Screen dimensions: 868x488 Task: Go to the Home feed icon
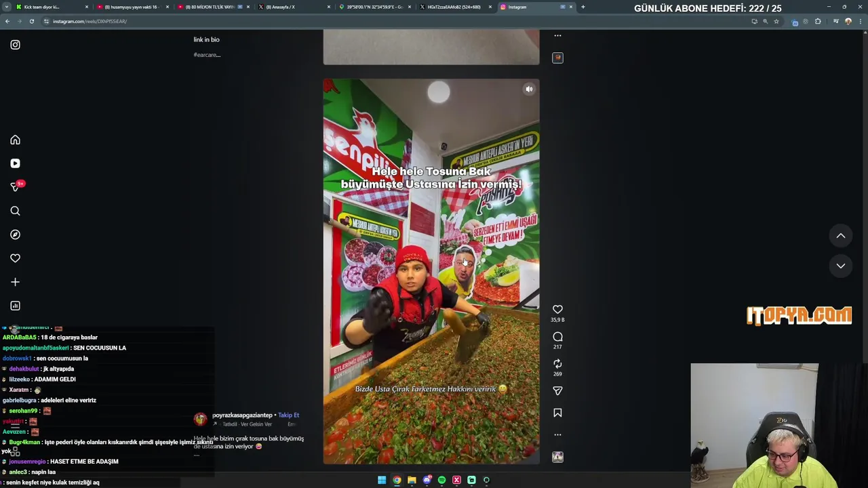15,140
